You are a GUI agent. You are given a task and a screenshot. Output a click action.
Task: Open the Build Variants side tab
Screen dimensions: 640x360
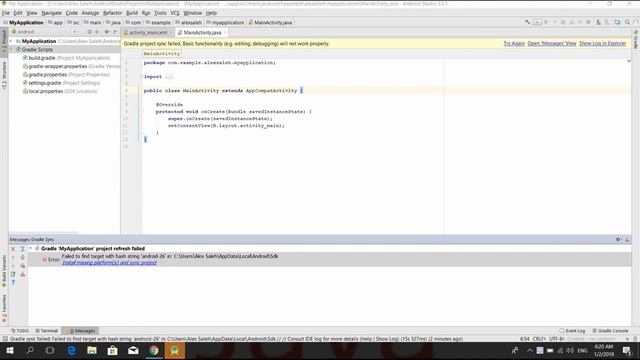4,271
